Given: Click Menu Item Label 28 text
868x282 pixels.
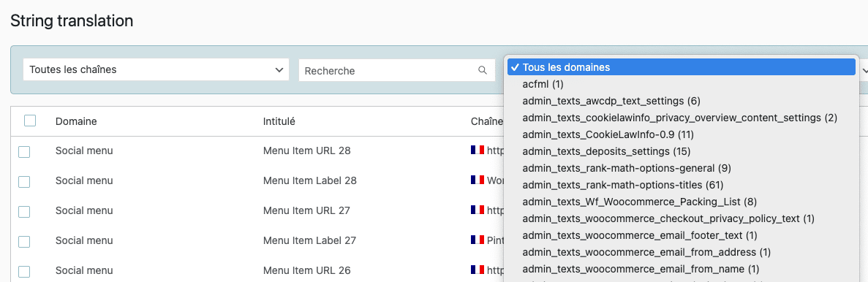Looking at the screenshot, I should [x=310, y=180].
